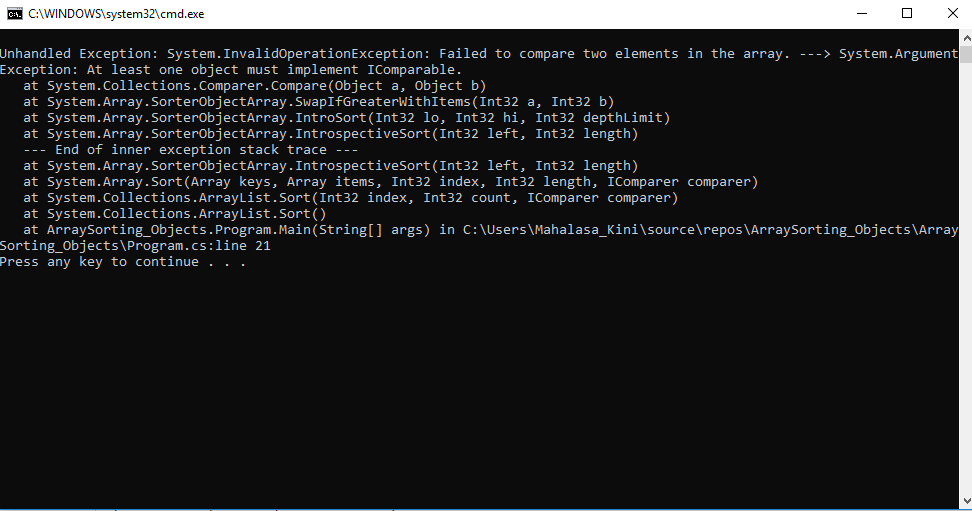972x511 pixels.
Task: Click the scrollbar down arrow
Action: click(966, 500)
